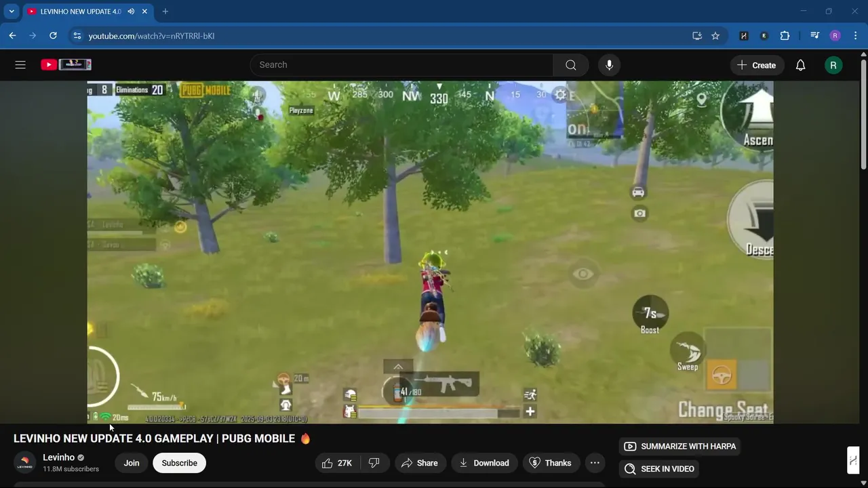Open the tab search dropdown arrow
Viewport: 868px width, 488px height.
click(12, 12)
